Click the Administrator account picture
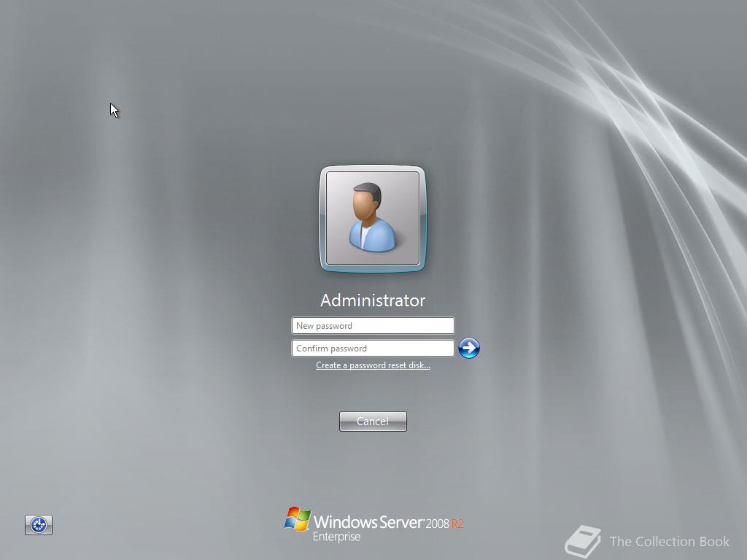 coord(373,219)
